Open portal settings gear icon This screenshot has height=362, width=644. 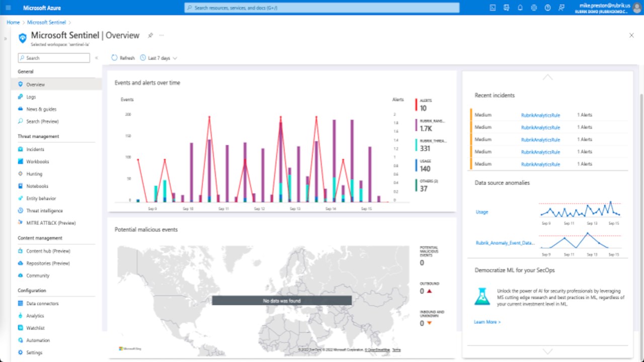point(534,8)
